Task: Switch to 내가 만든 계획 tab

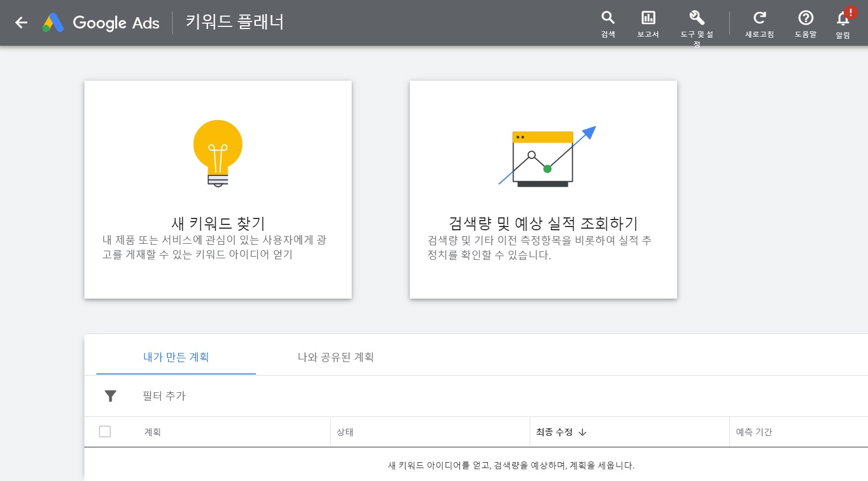Action: click(x=176, y=357)
